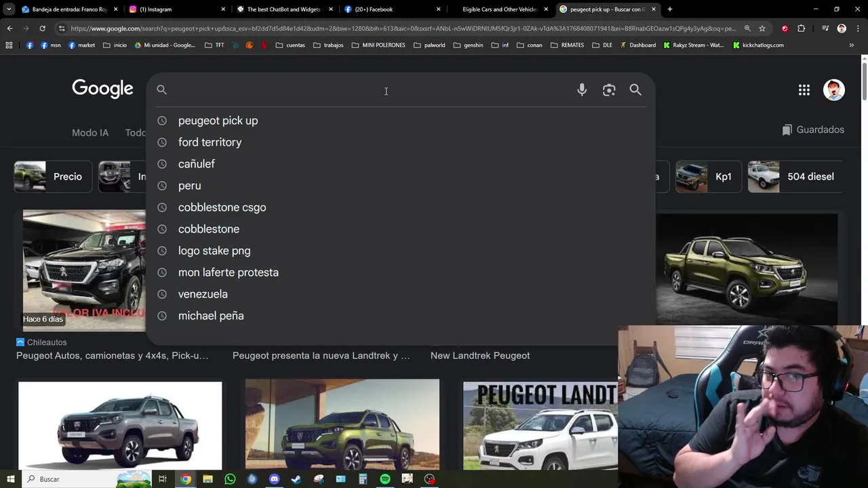This screenshot has height=488, width=868.
Task: Click the 504 diesel filter chip
Action: [x=795, y=177]
